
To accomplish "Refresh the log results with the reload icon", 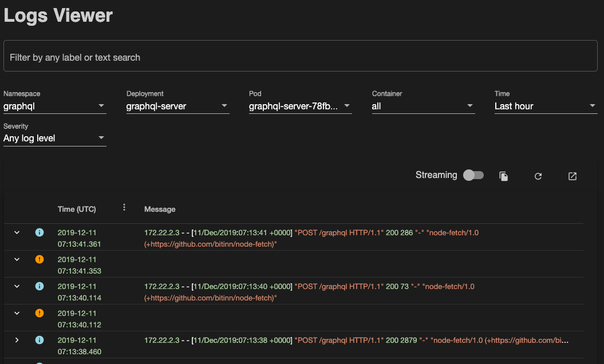I will pos(538,176).
